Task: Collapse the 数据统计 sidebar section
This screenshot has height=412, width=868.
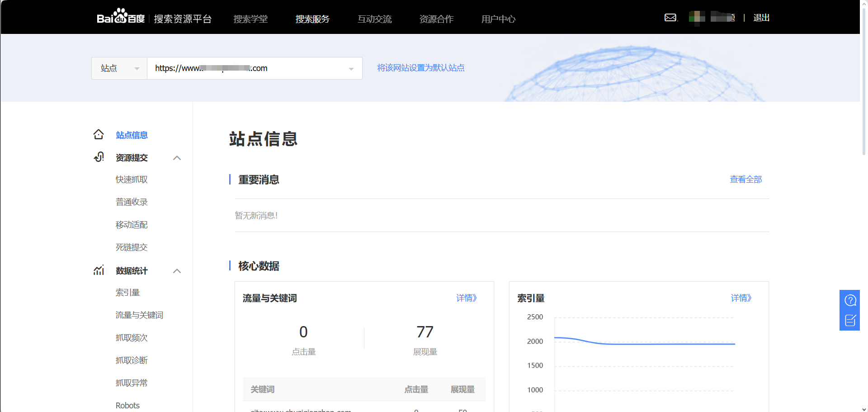Action: pos(177,271)
